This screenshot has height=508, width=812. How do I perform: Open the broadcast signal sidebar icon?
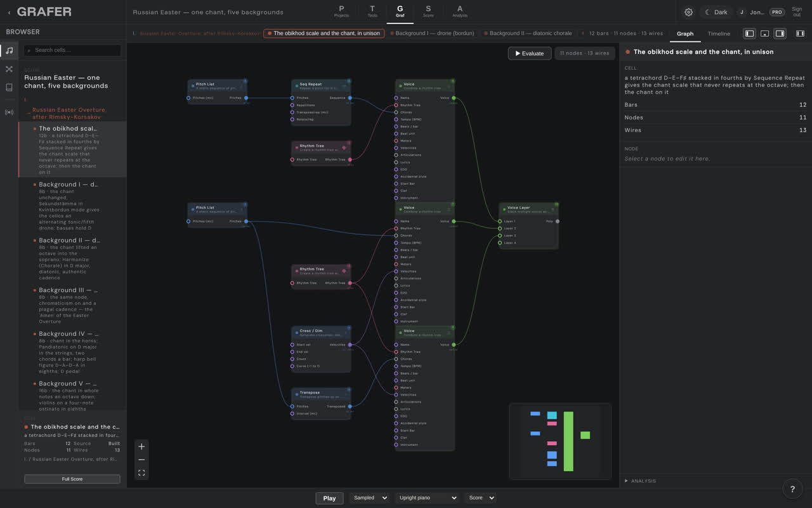click(x=9, y=112)
